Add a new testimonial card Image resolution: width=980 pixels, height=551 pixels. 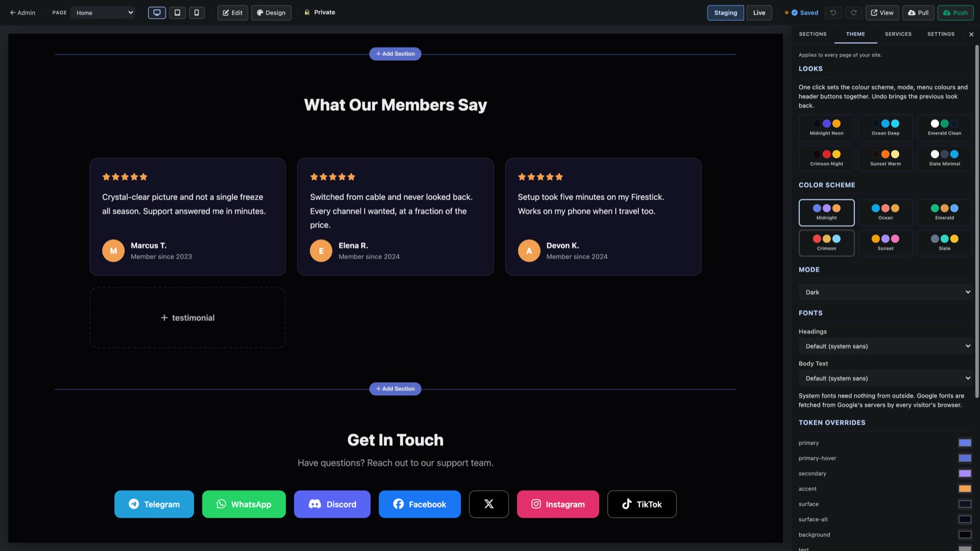187,317
